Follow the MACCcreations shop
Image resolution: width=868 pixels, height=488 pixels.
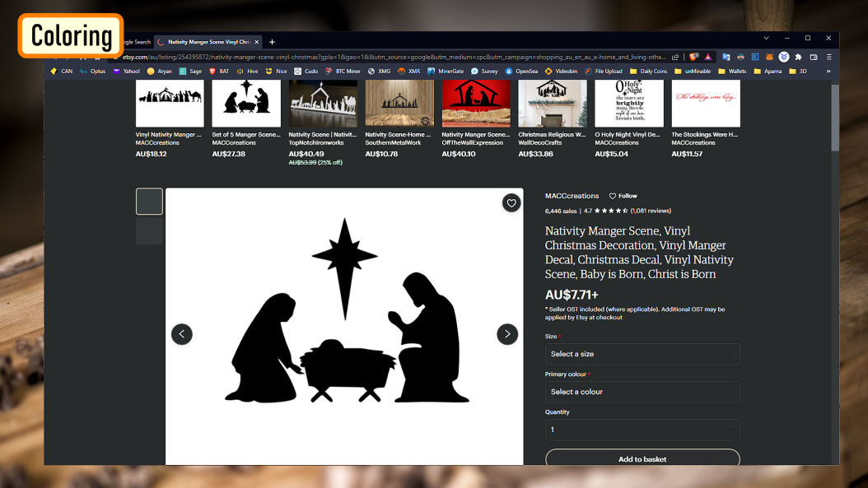coord(623,196)
